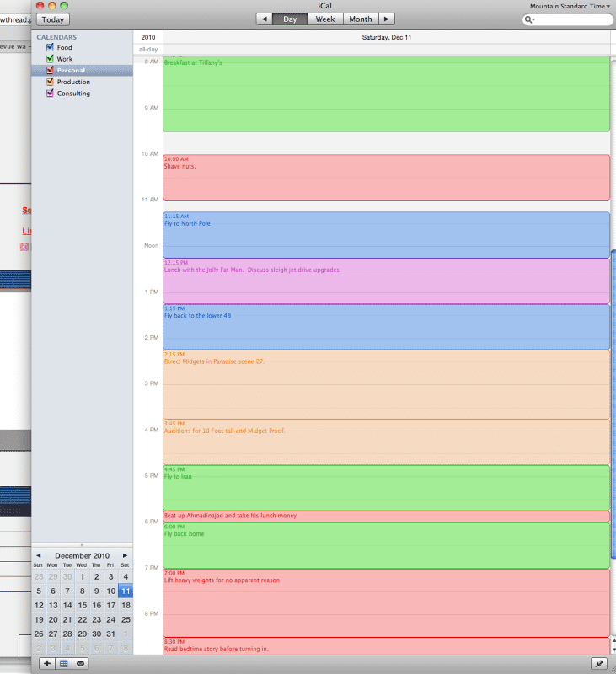Select Lift heavy weights event
Viewport: 616px width, 674px height.
(386, 603)
